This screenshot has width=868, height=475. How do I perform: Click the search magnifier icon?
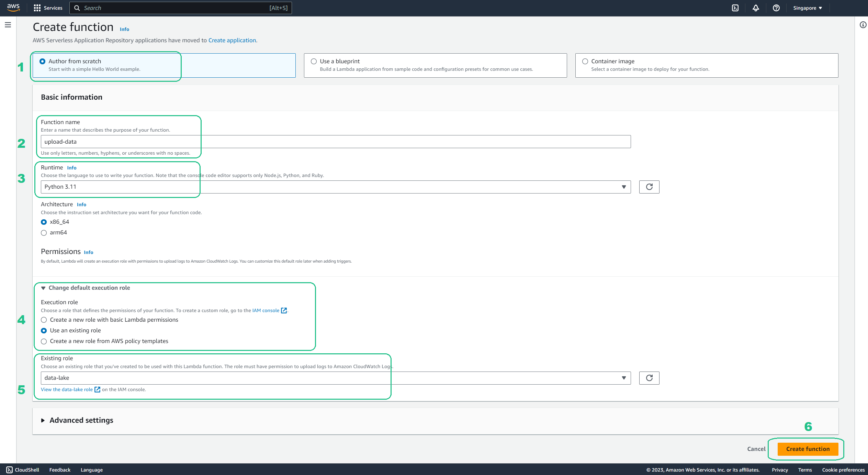(x=77, y=8)
